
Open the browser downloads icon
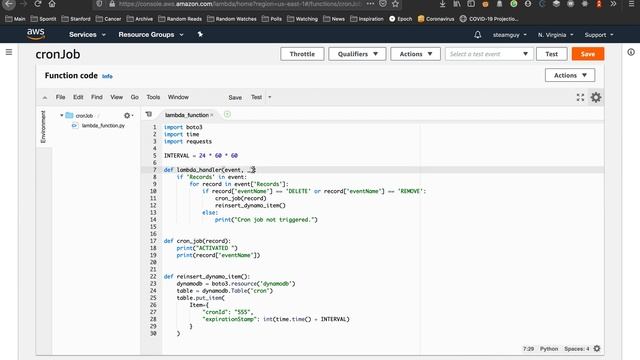[442, 4]
